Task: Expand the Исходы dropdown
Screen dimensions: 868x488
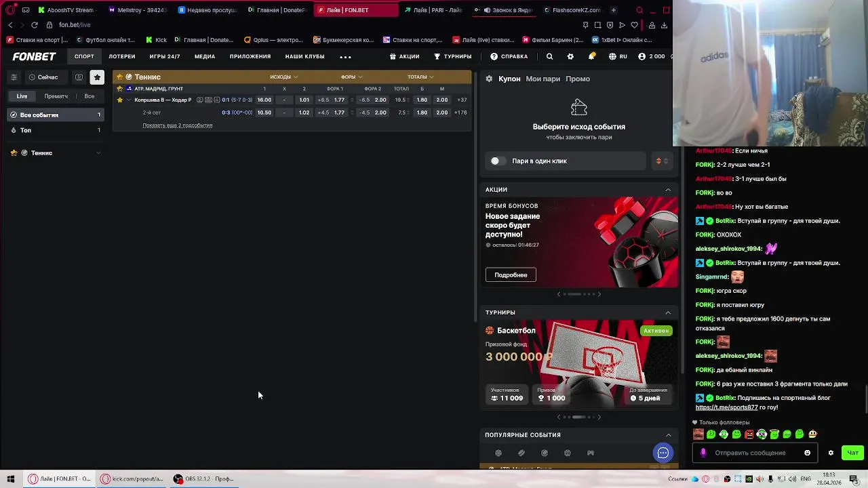Action: pyautogui.click(x=284, y=77)
